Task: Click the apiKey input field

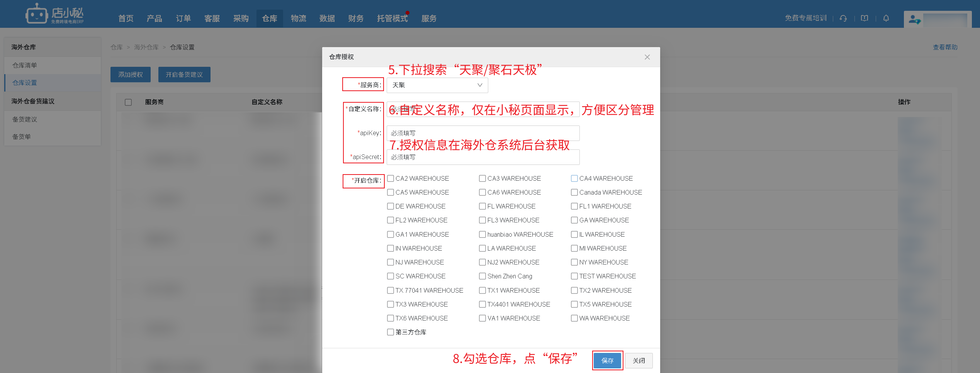Action: 483,133
